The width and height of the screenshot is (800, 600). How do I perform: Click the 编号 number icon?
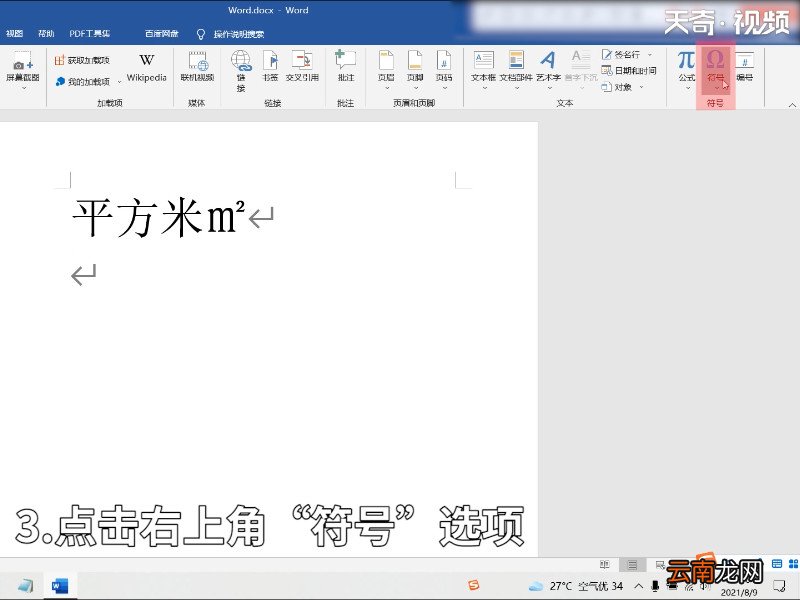point(744,61)
